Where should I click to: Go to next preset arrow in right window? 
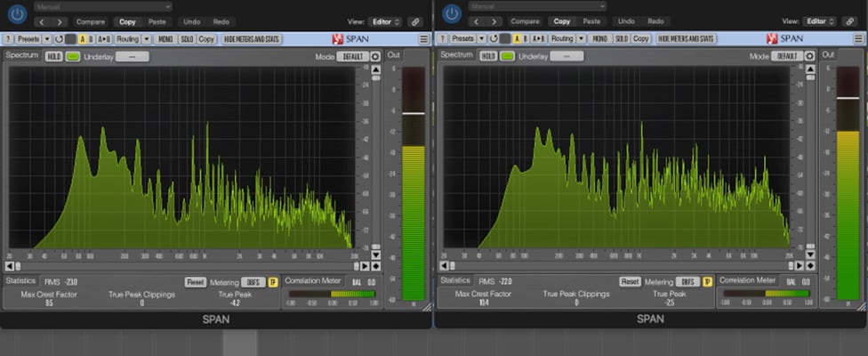pyautogui.click(x=494, y=22)
